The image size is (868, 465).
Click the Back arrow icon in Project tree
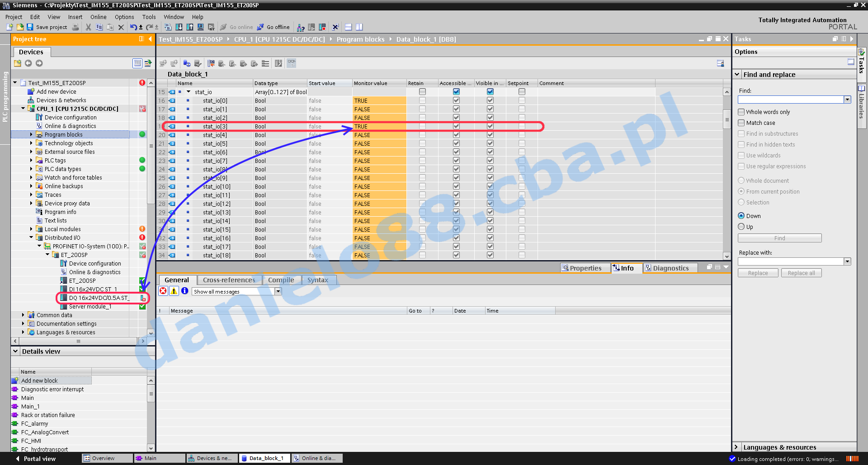point(28,63)
